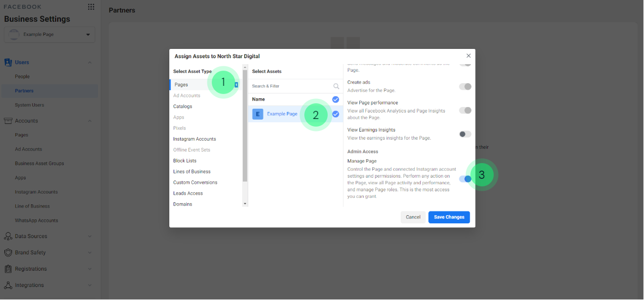This screenshot has width=644, height=300.
Task: Click the asset type scrollbar down arrow
Action: [x=245, y=204]
